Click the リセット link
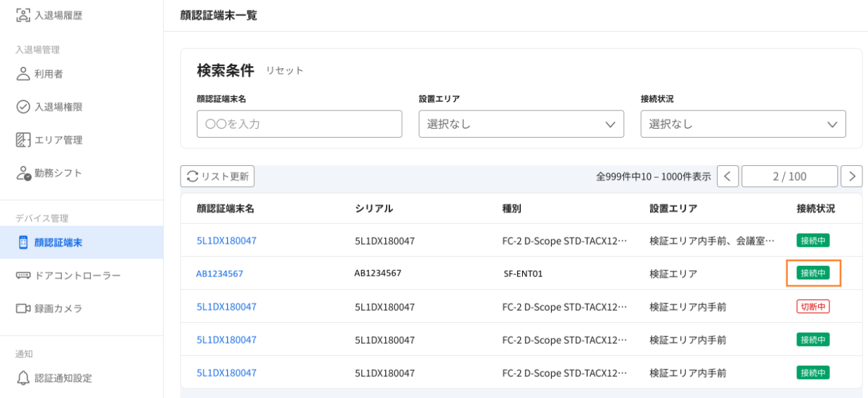This screenshot has height=398, width=868. tap(285, 71)
